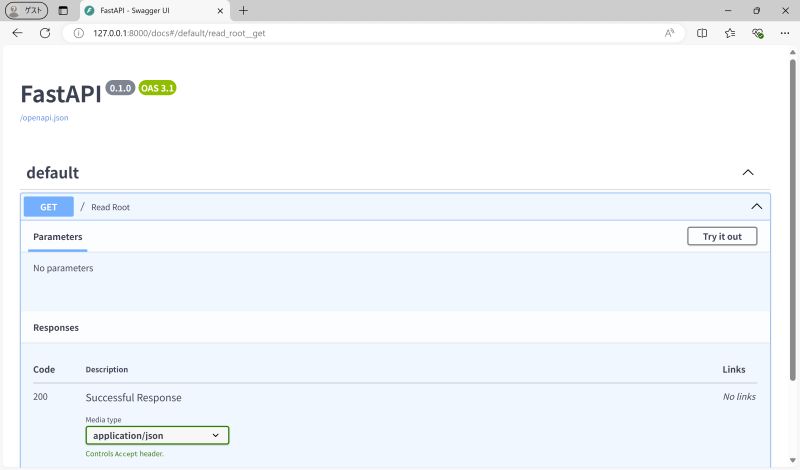Click the Responses heading
Image resolution: width=800 pixels, height=470 pixels.
click(x=56, y=328)
